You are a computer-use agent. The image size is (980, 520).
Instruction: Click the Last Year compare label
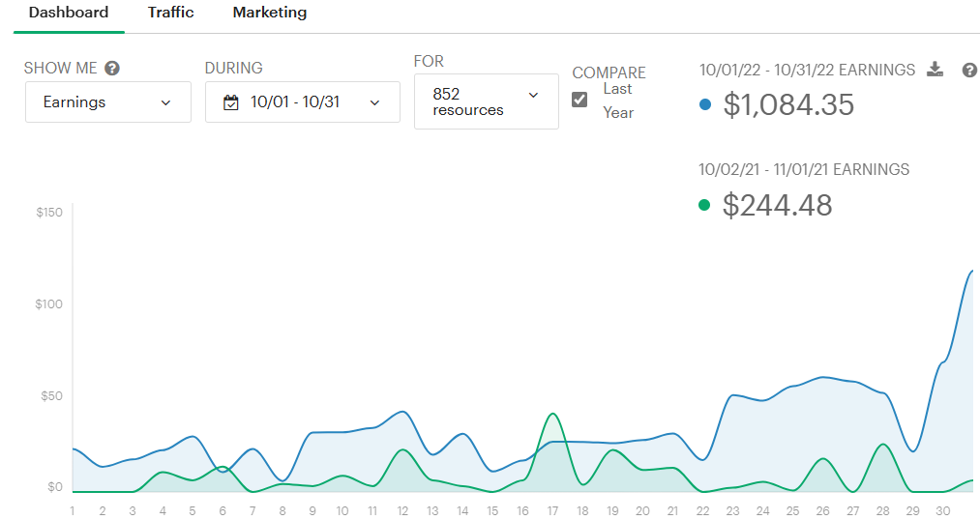click(617, 101)
